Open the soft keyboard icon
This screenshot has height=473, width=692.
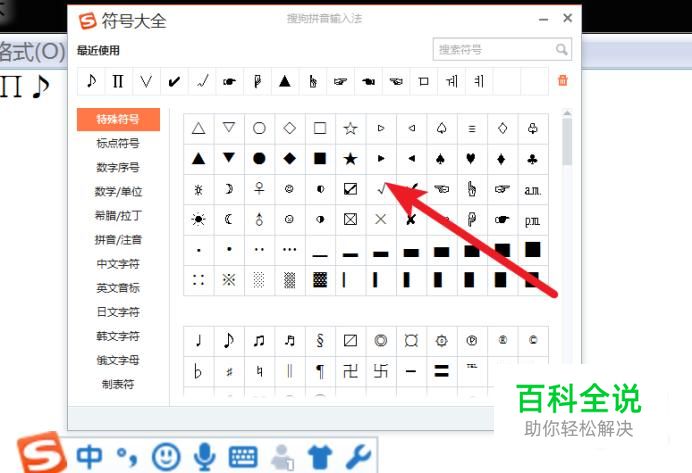[x=243, y=457]
